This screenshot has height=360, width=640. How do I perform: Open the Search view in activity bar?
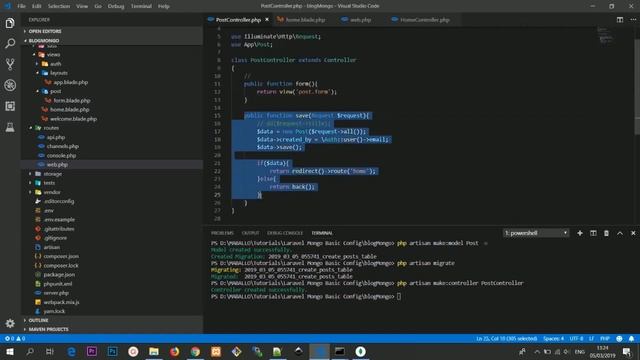10,43
